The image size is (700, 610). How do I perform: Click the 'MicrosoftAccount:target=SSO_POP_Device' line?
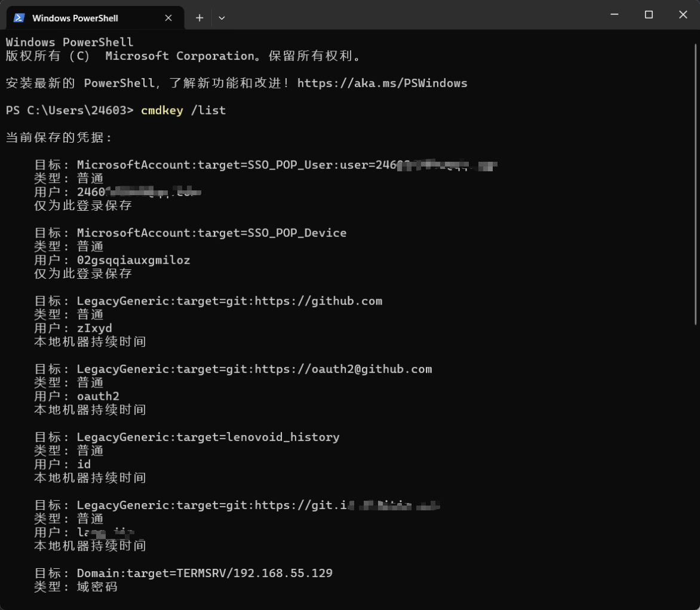click(x=190, y=233)
